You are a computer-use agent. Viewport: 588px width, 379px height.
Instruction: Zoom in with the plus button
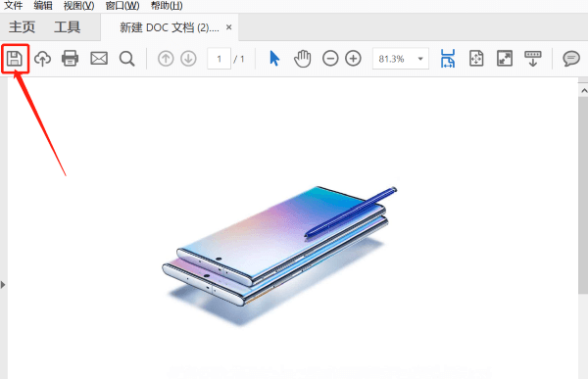point(353,59)
